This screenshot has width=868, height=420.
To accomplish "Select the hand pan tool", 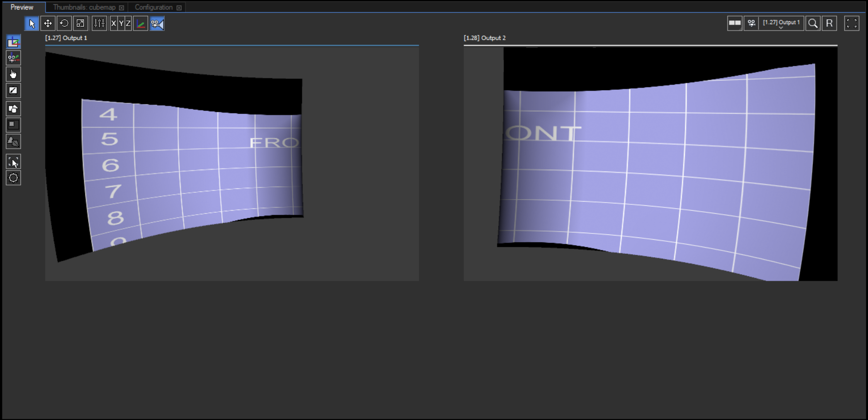I will point(13,74).
